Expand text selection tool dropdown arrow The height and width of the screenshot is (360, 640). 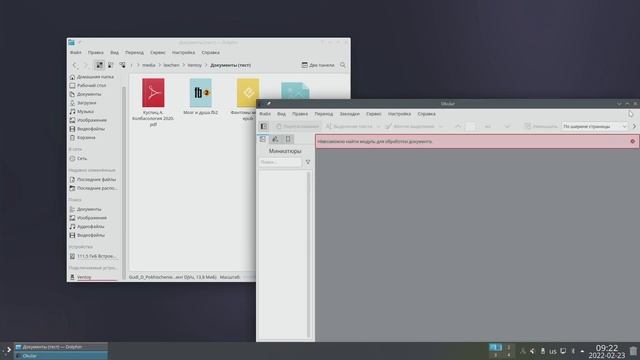tap(378, 127)
